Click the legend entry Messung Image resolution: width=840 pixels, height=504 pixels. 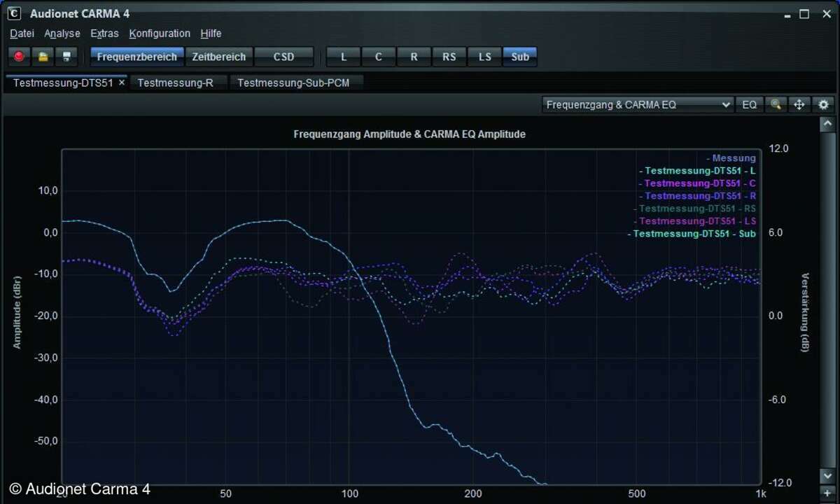pyautogui.click(x=731, y=158)
